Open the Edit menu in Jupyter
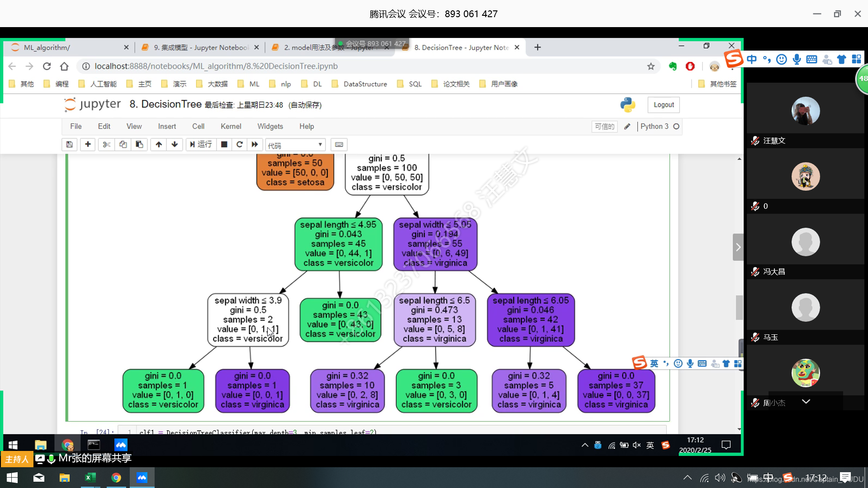Screen dimensions: 868x488 pos(104,127)
